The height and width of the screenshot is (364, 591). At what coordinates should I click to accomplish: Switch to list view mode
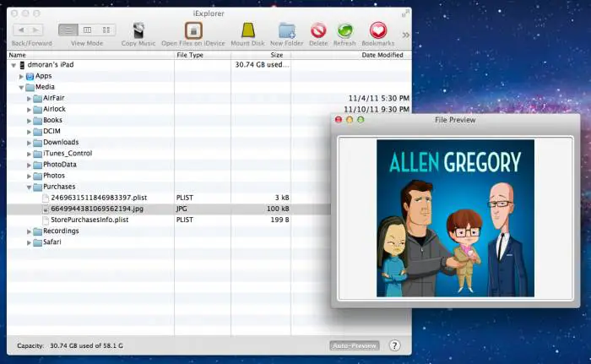pos(68,30)
